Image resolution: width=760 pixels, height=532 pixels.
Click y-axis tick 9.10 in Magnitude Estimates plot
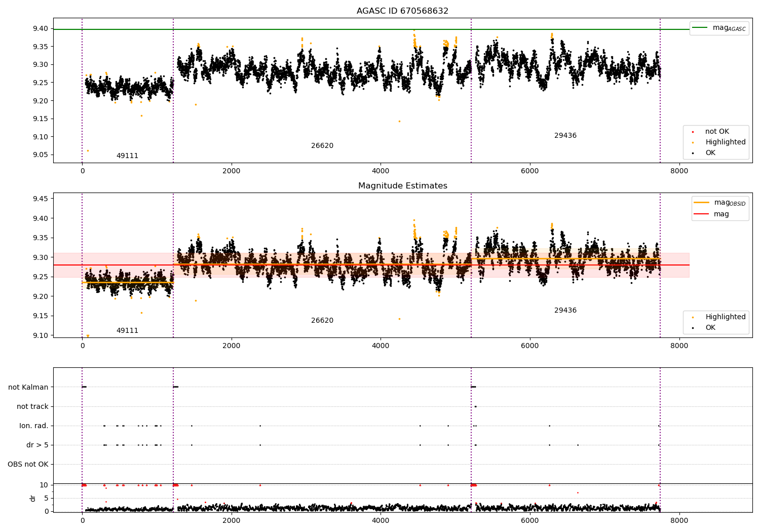point(41,335)
